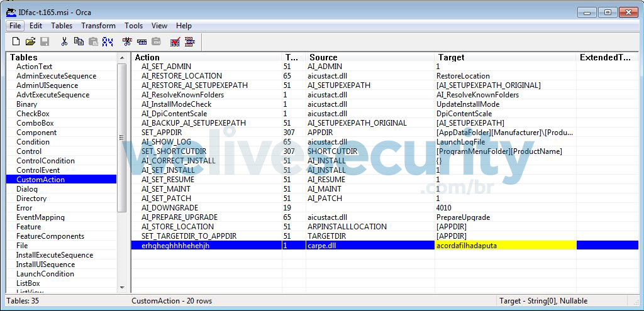Select the AdminUISequence table

click(x=47, y=85)
